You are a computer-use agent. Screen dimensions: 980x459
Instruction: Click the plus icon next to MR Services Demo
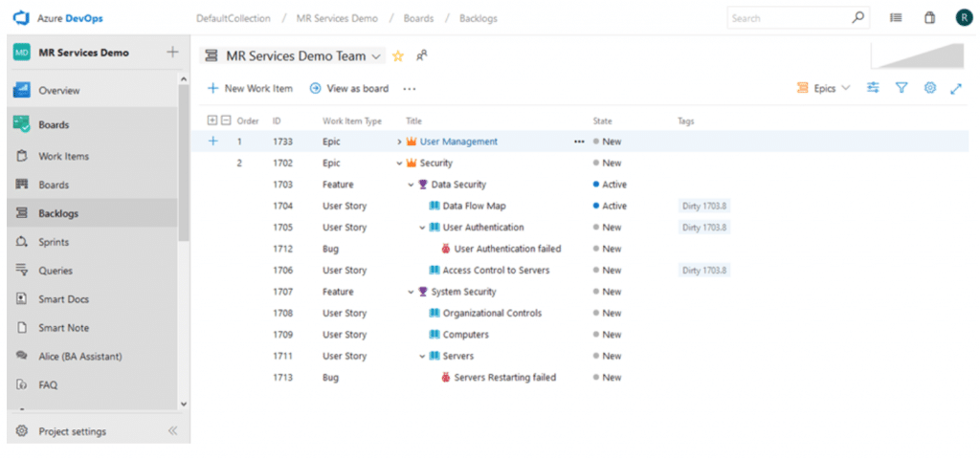pos(172,53)
